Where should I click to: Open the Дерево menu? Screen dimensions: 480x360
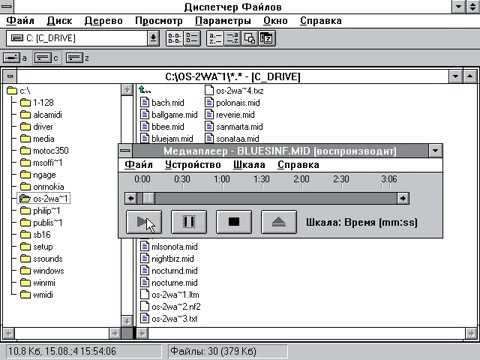coord(103,21)
